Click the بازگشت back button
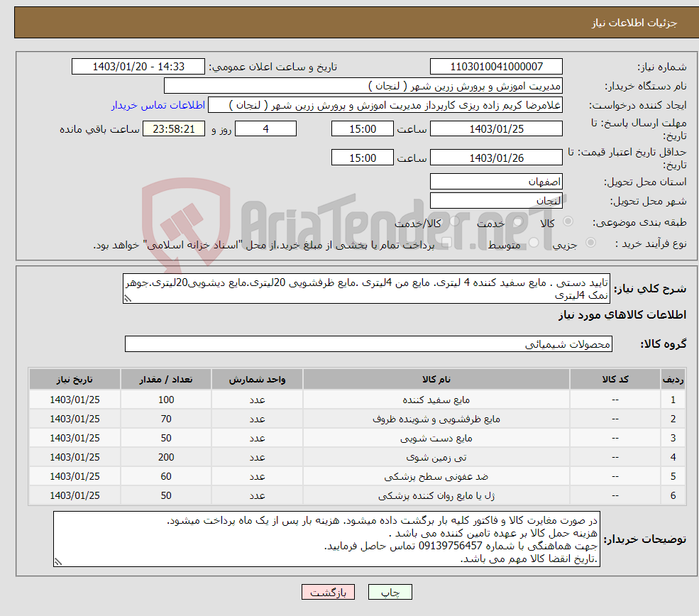699x616 pixels. click(x=328, y=592)
